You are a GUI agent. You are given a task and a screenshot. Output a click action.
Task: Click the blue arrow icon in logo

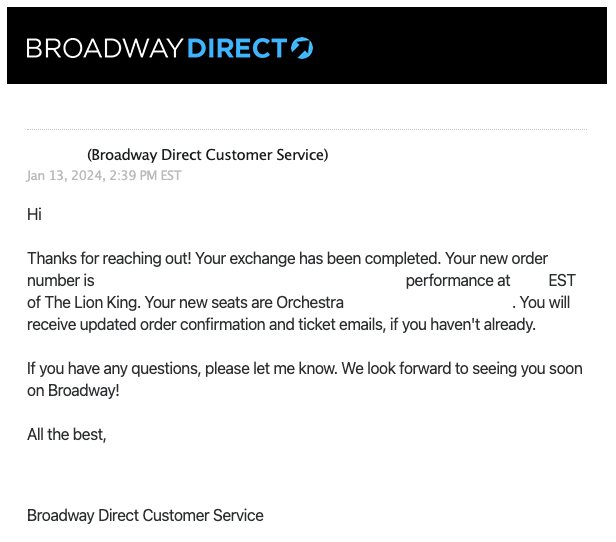coord(302,48)
